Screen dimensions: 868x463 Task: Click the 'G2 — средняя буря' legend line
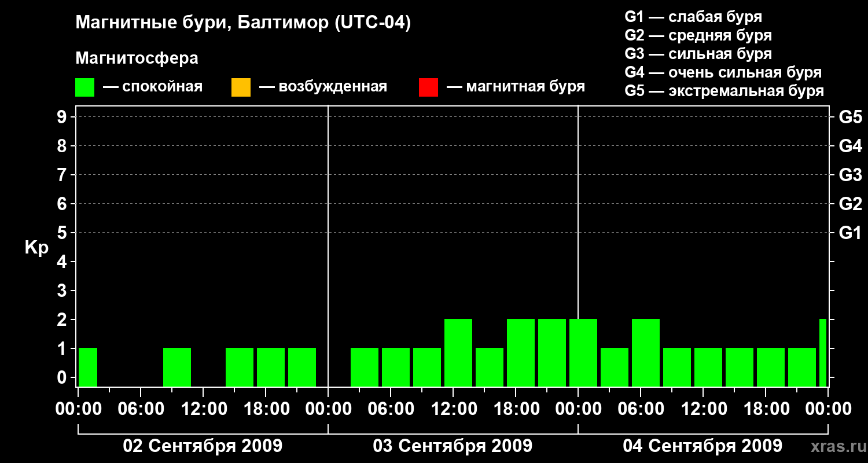click(x=698, y=35)
